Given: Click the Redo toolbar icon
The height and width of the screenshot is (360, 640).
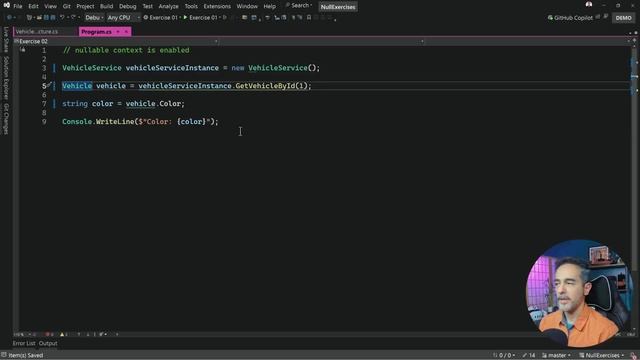Looking at the screenshot, I should [x=74, y=18].
